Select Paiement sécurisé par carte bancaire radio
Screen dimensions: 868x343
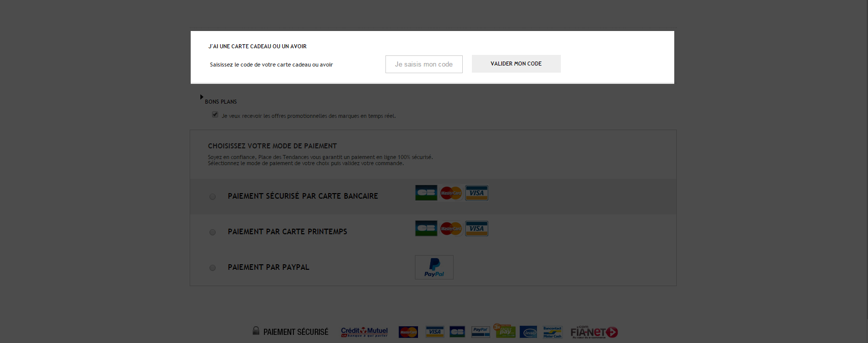point(213,197)
